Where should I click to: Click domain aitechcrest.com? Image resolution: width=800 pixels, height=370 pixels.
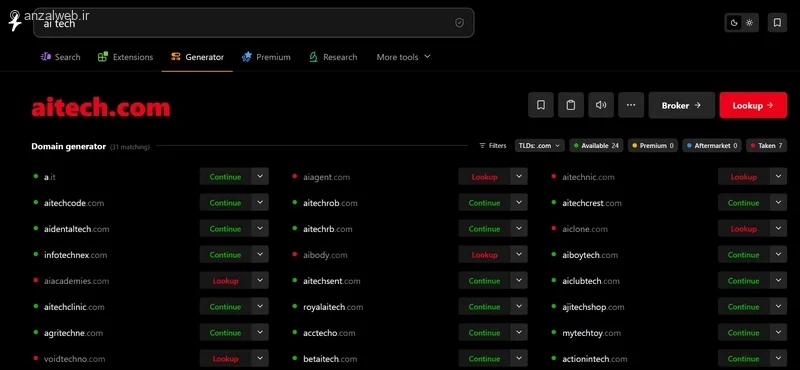click(x=592, y=203)
